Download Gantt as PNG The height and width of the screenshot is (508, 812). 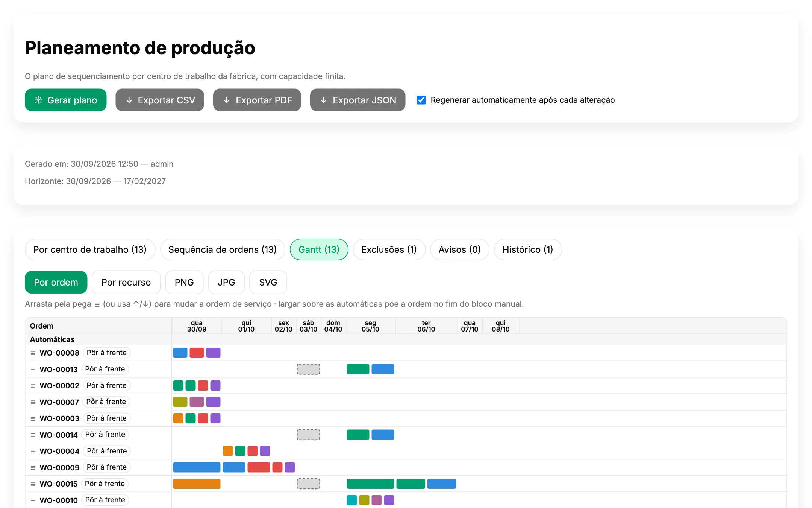pyautogui.click(x=184, y=282)
